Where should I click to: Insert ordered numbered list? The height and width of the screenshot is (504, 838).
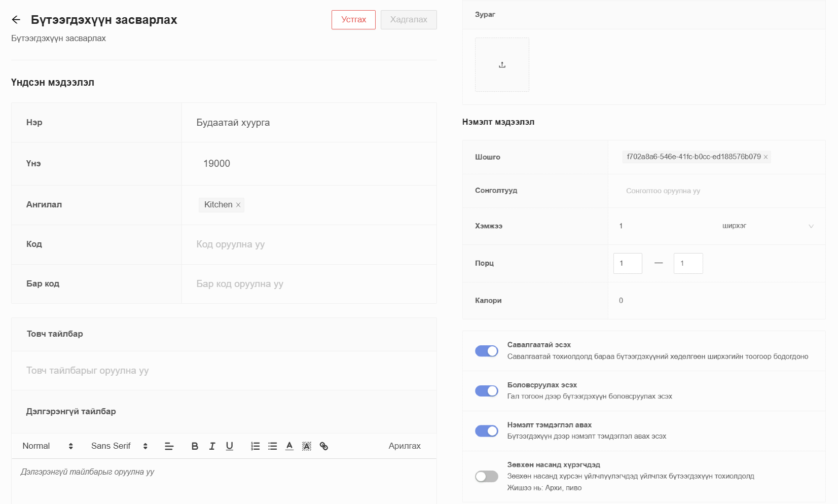[x=255, y=446]
